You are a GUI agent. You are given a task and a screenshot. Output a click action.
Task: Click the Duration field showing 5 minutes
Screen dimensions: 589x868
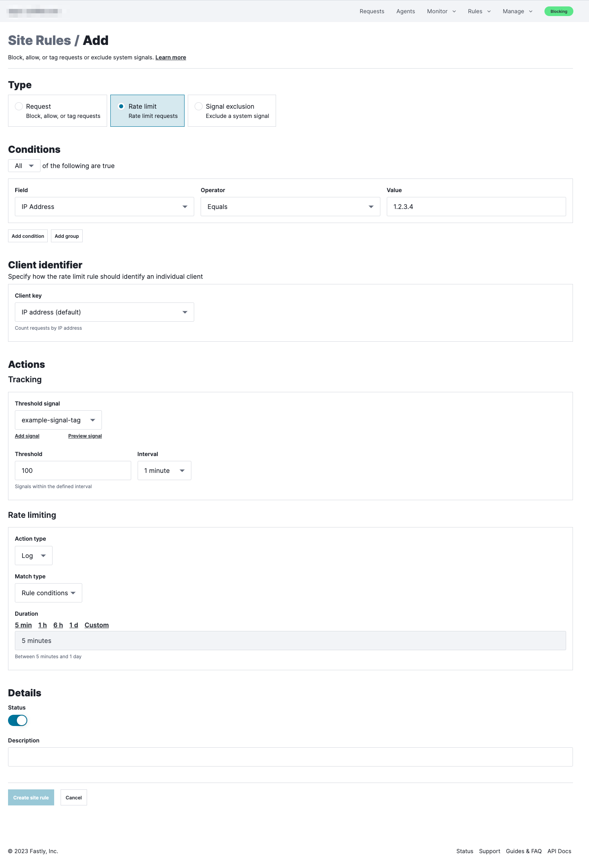coord(290,641)
